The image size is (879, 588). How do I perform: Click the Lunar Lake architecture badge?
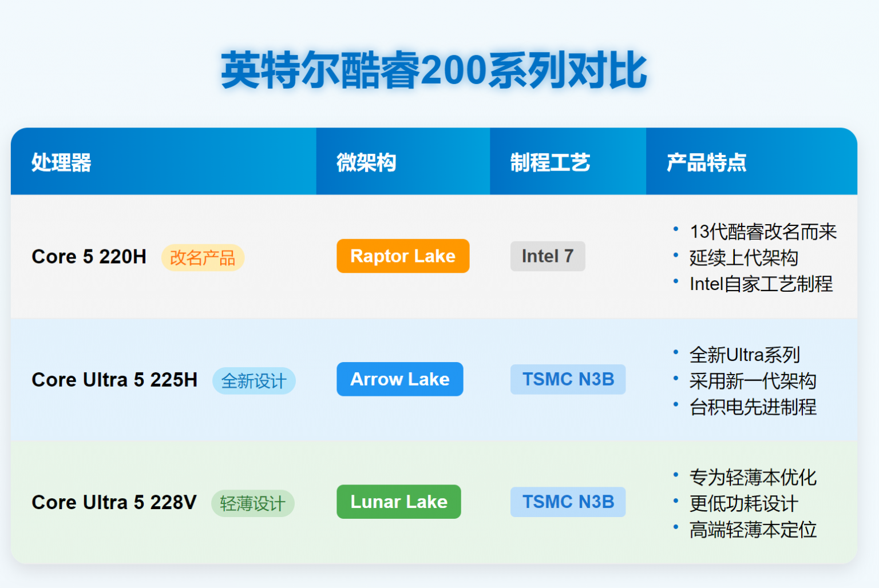(398, 502)
